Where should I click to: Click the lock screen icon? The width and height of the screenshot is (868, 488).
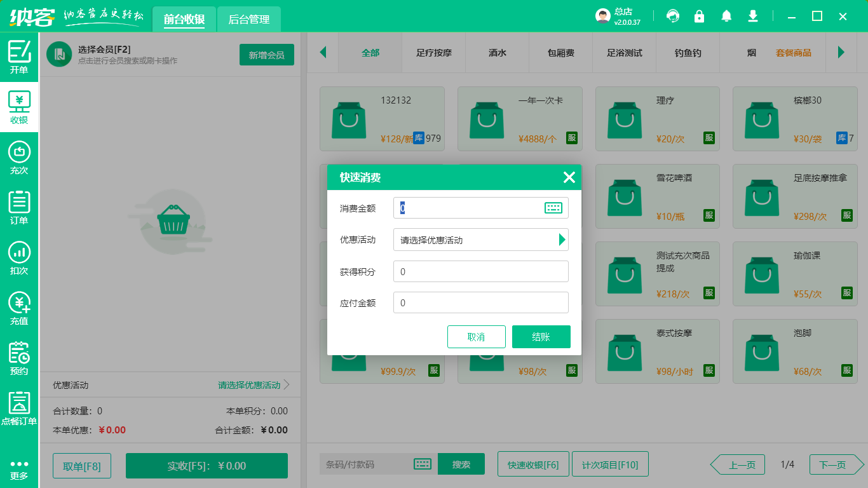(699, 16)
